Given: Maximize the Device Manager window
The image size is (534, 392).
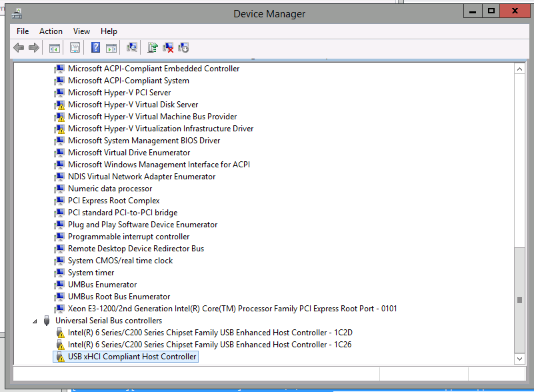Looking at the screenshot, I should click(x=491, y=11).
